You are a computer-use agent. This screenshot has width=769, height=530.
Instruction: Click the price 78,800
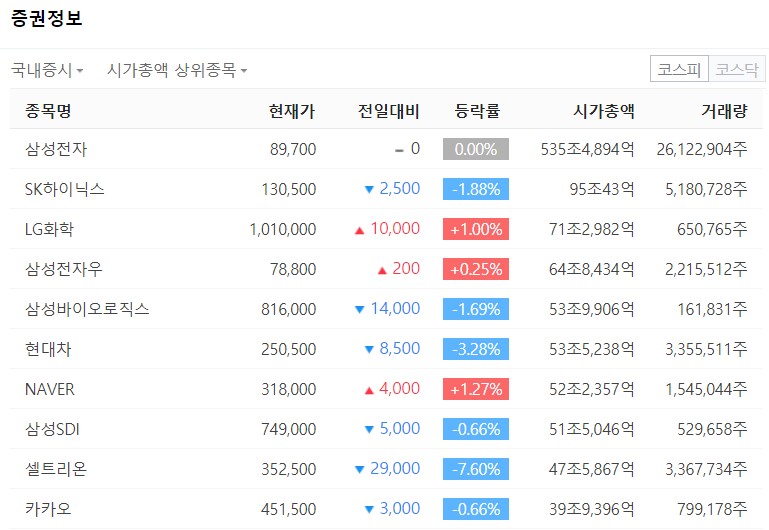point(293,269)
